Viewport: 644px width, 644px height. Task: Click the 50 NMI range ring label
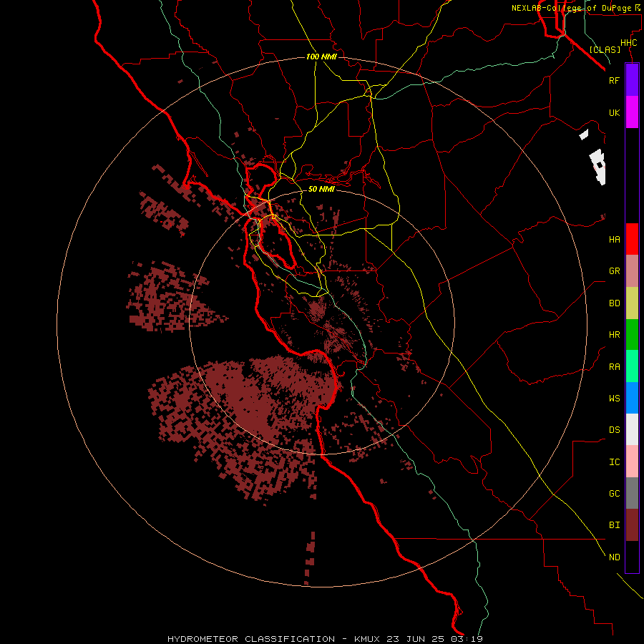[x=321, y=189]
